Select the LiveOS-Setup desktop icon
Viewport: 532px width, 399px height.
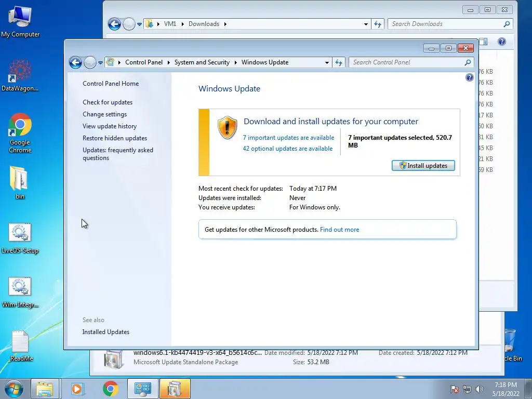pos(20,237)
